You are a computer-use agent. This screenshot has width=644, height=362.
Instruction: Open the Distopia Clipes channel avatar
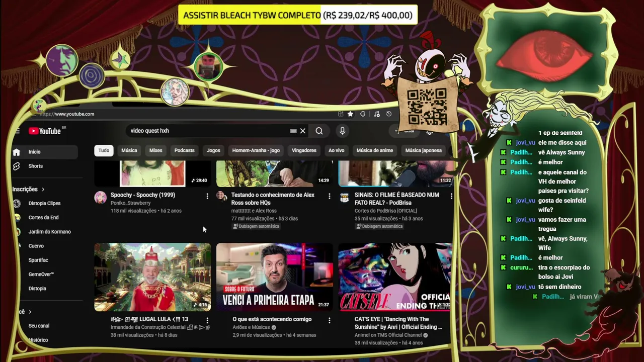[x=17, y=204]
